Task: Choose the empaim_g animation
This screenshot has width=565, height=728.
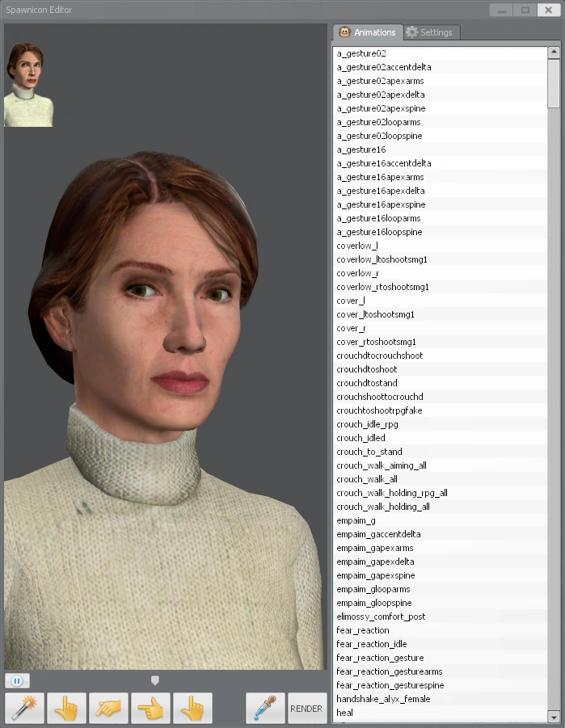Action: click(x=440, y=520)
